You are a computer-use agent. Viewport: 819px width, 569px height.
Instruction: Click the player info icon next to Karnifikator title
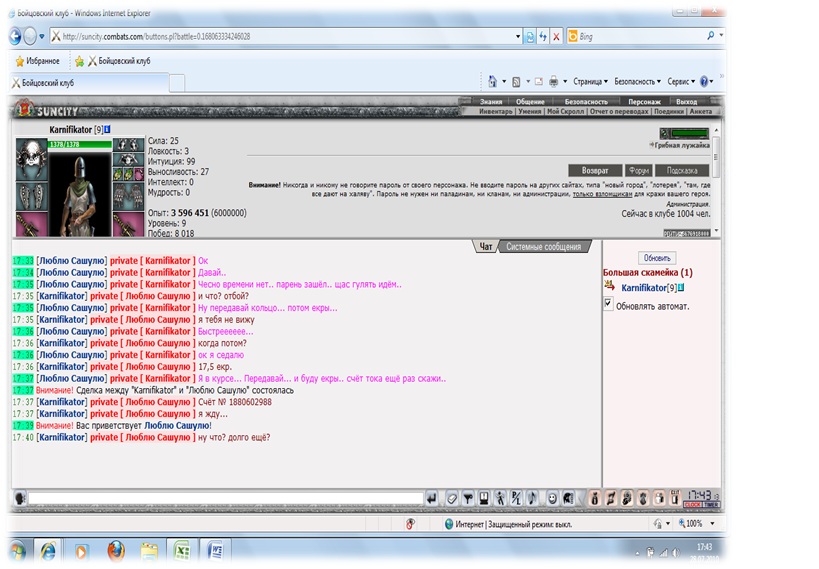pyautogui.click(x=107, y=129)
